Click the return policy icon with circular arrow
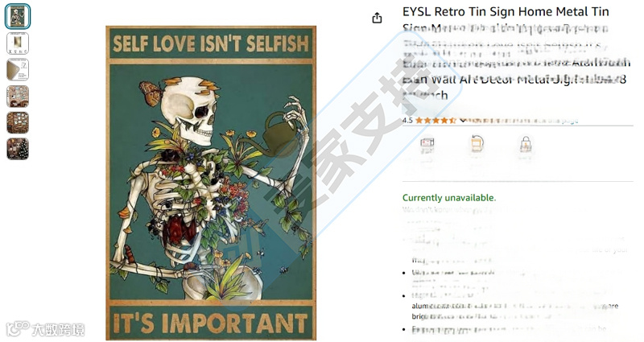The width and height of the screenshot is (644, 342). 477,144
